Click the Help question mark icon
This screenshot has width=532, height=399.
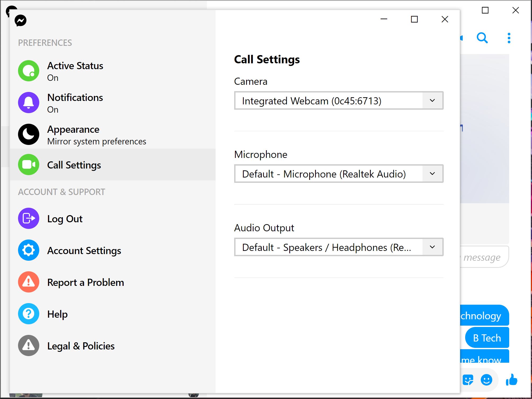click(29, 313)
